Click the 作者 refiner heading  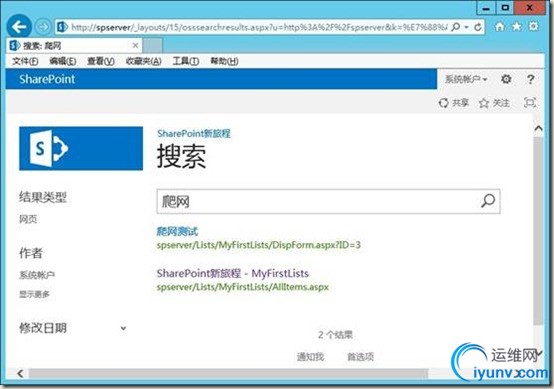(x=31, y=253)
